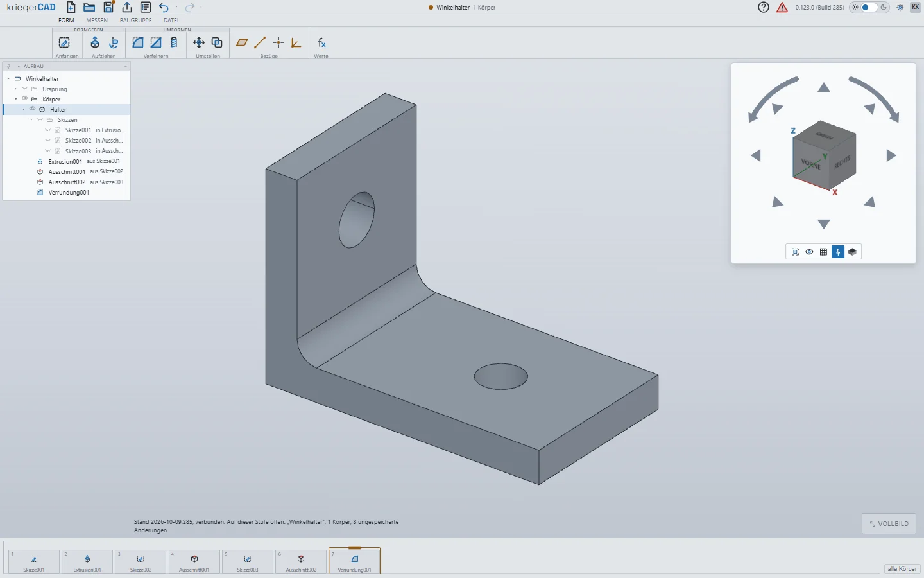Create a reference point in Bezüge
Image resolution: width=924 pixels, height=578 pixels.
point(278,43)
